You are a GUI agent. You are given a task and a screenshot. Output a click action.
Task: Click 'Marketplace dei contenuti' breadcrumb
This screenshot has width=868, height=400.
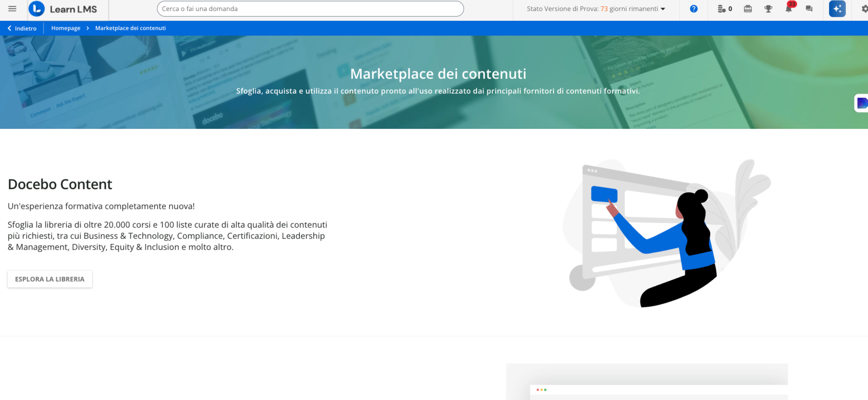pyautogui.click(x=130, y=28)
